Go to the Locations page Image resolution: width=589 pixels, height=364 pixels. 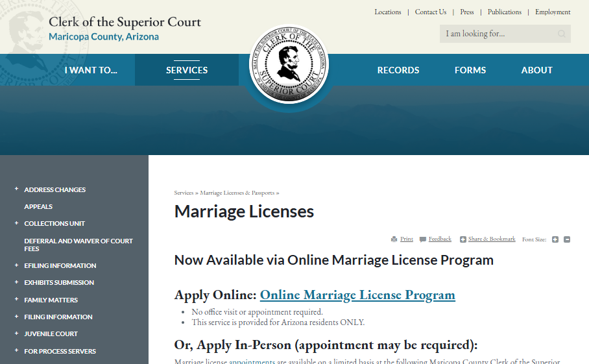click(x=388, y=12)
